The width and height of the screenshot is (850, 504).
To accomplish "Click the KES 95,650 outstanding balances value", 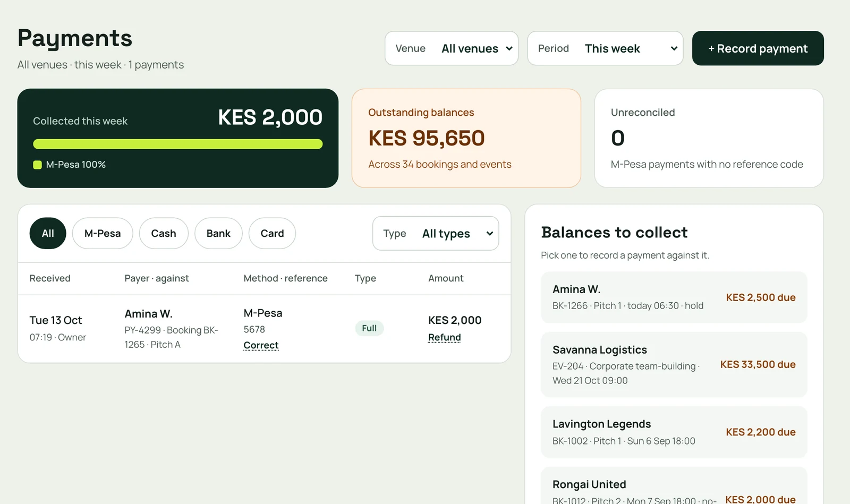I will coord(427,138).
